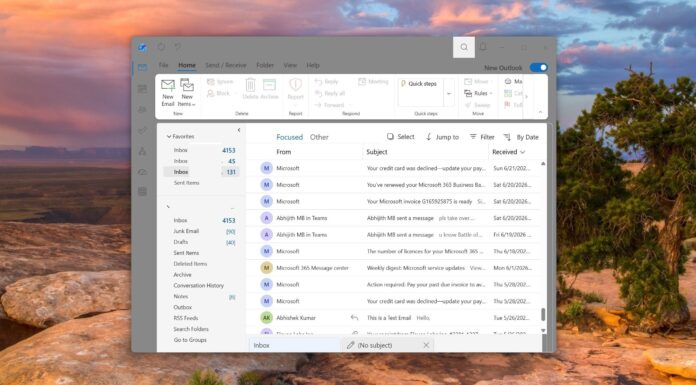This screenshot has height=385, width=696.
Task: Open People contacts from the left rail
Action: click(x=142, y=109)
